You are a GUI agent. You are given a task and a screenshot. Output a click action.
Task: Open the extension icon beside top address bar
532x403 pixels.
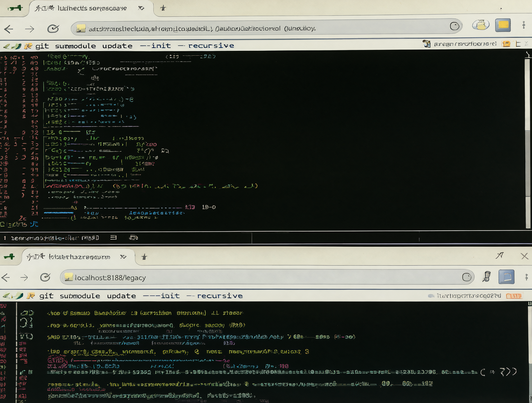481,25
